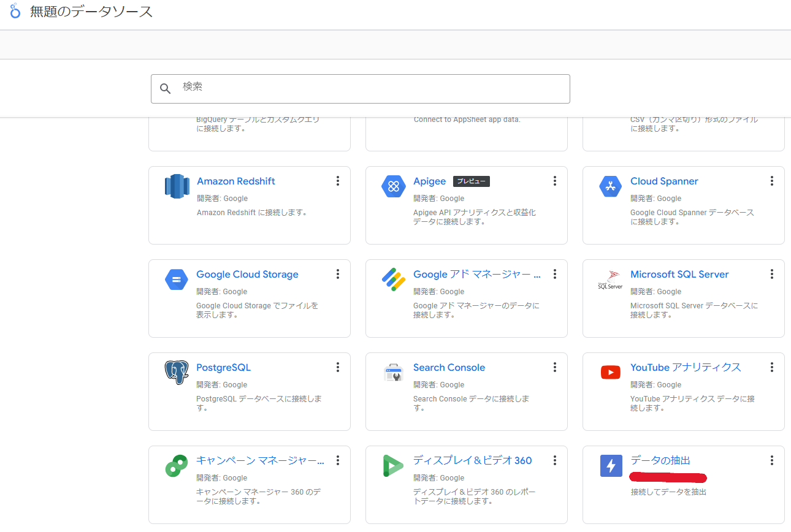Screen dimensions: 791x532
Task: Open more options for キャンペーン マネージャー
Action: coord(337,460)
